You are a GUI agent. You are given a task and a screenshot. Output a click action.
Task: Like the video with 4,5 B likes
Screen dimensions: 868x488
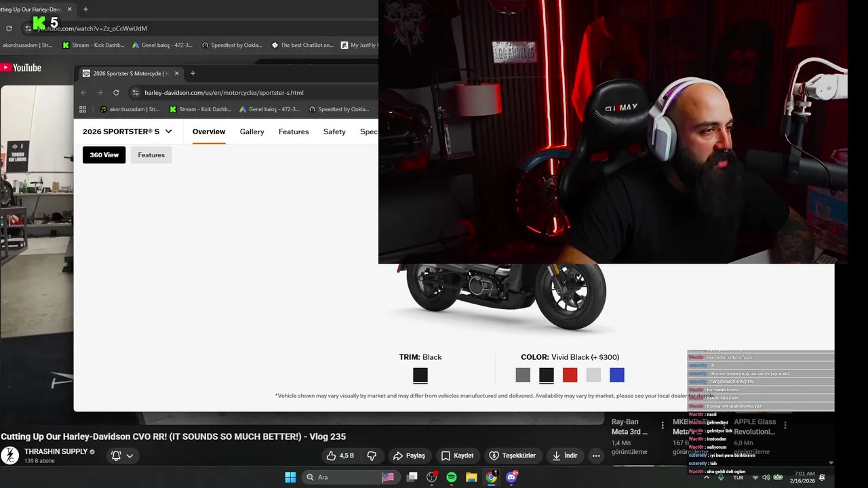tap(340, 455)
